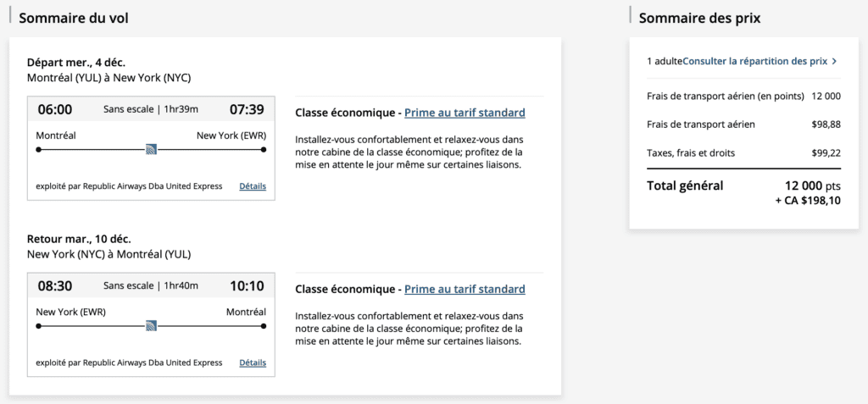
Task: Click the 08:30 return departure time
Action: click(55, 285)
